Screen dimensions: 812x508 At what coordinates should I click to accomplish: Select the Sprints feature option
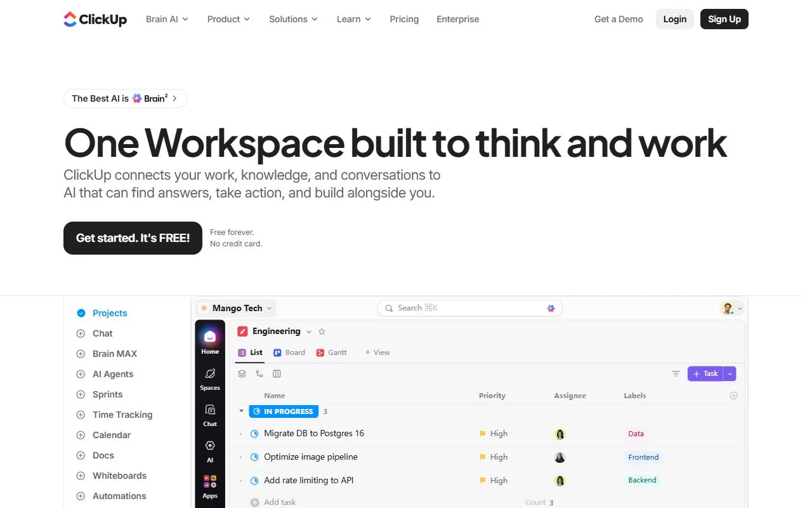99,394
